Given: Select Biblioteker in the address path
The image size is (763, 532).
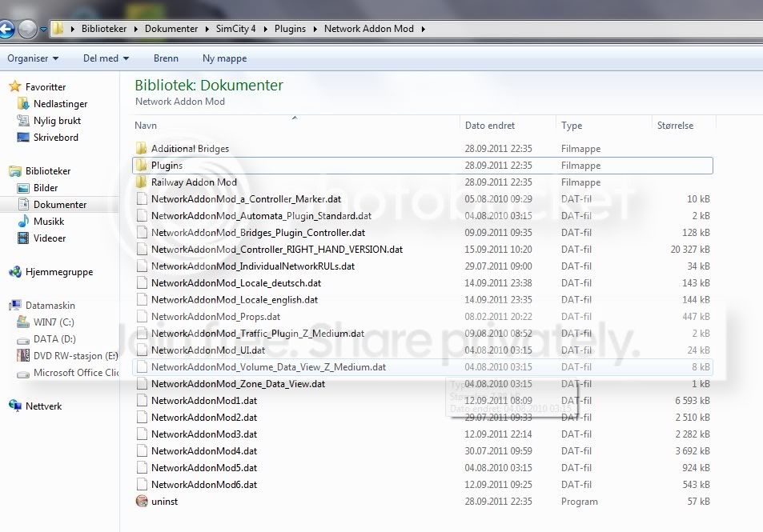Looking at the screenshot, I should click(103, 29).
